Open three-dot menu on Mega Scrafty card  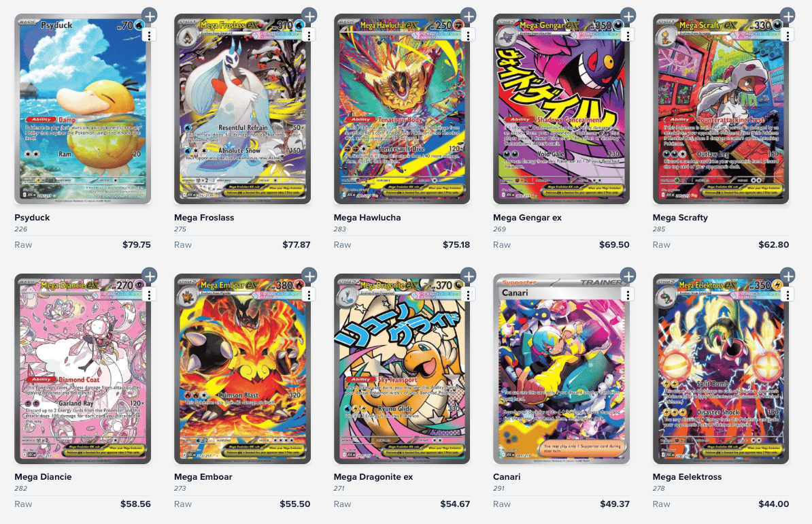(788, 35)
